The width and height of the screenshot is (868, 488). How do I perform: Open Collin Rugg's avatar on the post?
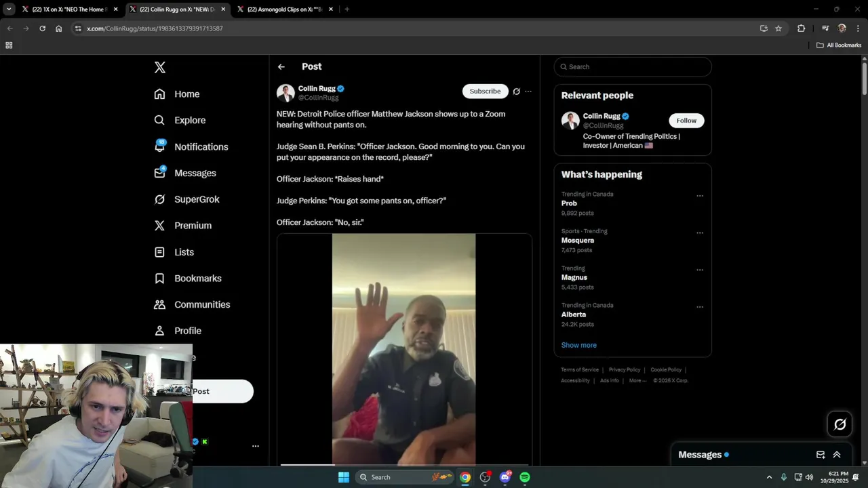[285, 93]
